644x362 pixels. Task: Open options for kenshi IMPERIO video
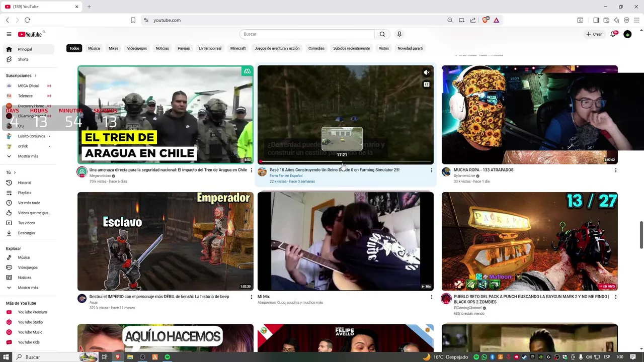point(251,297)
